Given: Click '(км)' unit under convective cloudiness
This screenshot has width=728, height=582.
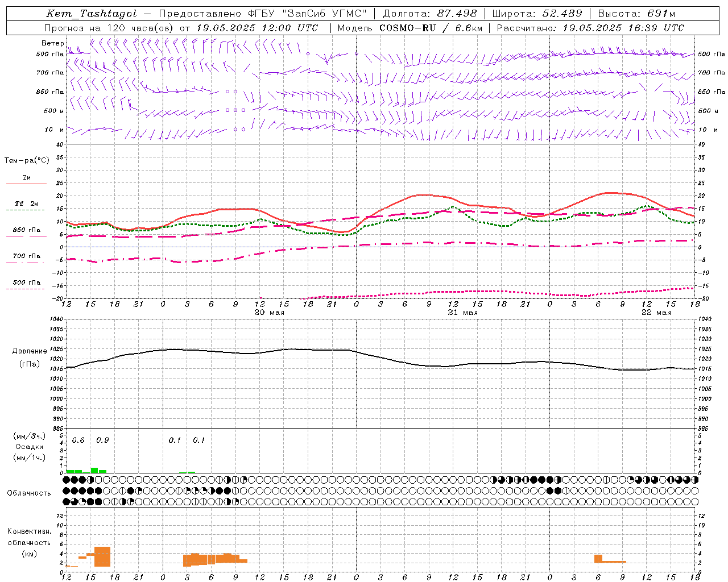Looking at the screenshot, I should (29, 554).
